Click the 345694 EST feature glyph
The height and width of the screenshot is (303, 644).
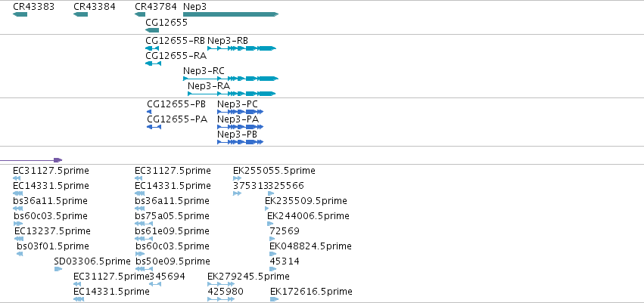coord(155,283)
